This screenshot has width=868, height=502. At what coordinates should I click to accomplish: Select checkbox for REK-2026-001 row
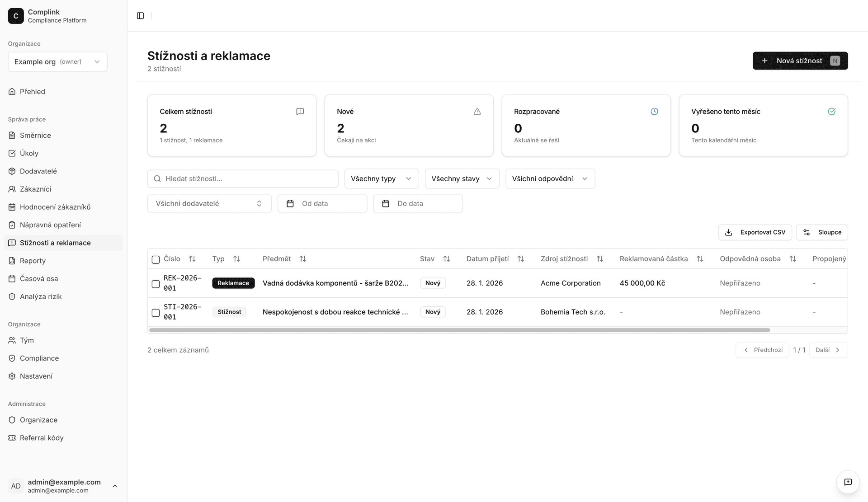click(x=156, y=284)
